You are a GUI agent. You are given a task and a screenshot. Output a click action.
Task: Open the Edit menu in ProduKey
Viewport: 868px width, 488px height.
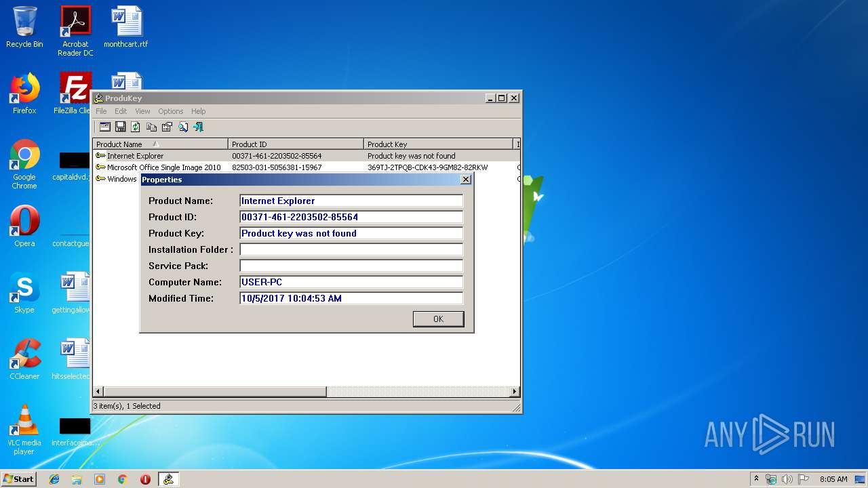(x=121, y=111)
